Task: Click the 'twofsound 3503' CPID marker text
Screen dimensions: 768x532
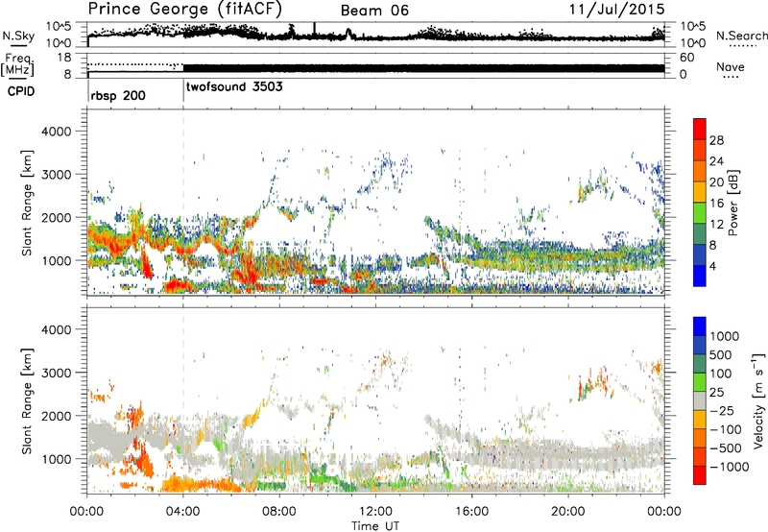Action: (234, 86)
